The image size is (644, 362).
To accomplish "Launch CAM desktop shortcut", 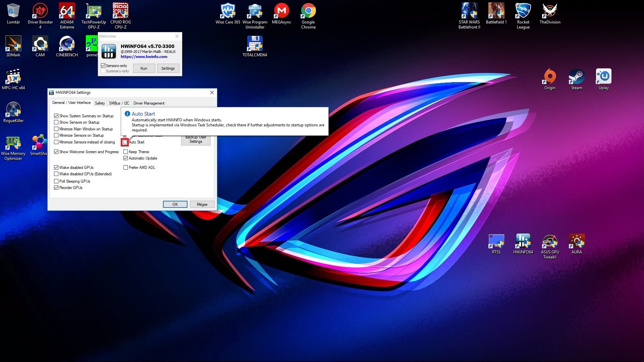I will 40,46.
